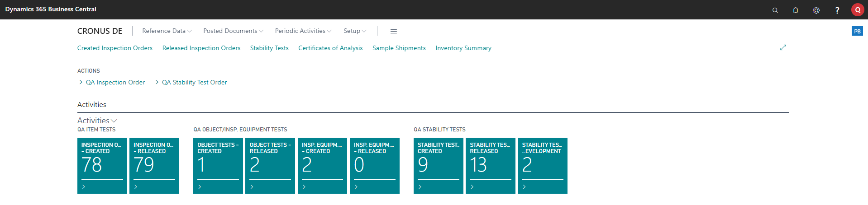Open the Stability Tests Created tile showing 9
The height and width of the screenshot is (205, 868).
point(439,166)
